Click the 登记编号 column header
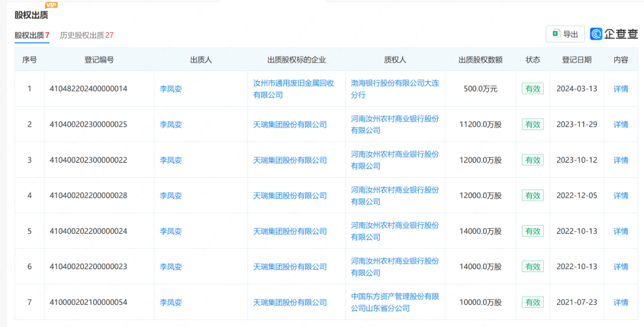 tap(99, 60)
